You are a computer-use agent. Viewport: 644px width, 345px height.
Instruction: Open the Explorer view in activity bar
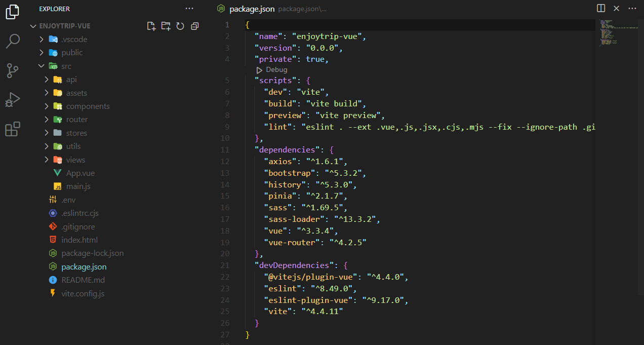click(x=13, y=11)
